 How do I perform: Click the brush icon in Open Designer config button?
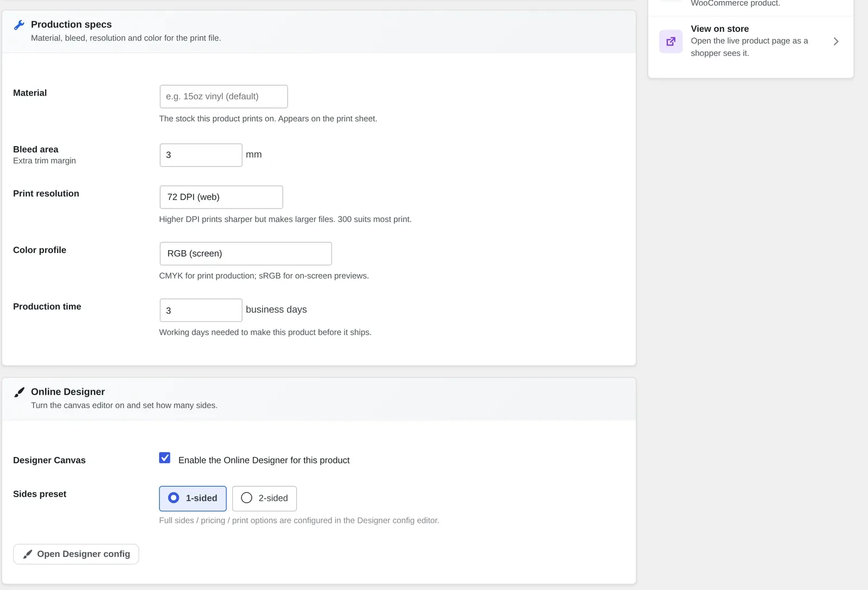coord(28,554)
